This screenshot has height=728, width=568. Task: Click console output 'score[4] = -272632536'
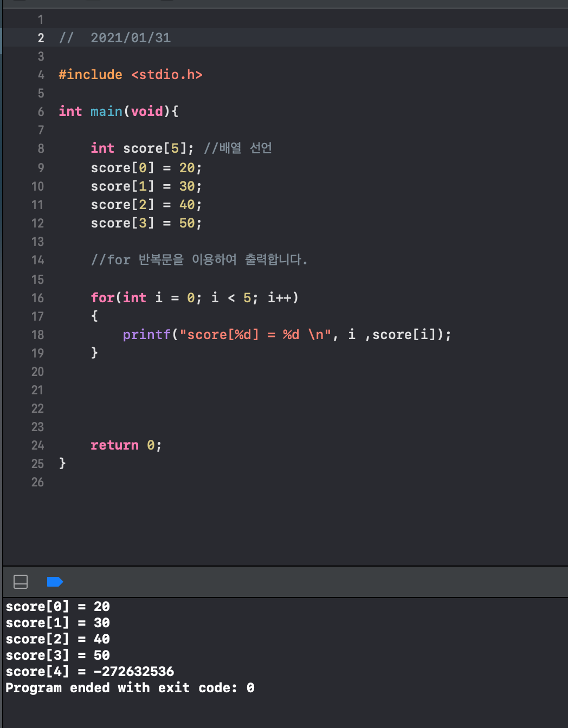point(90,672)
